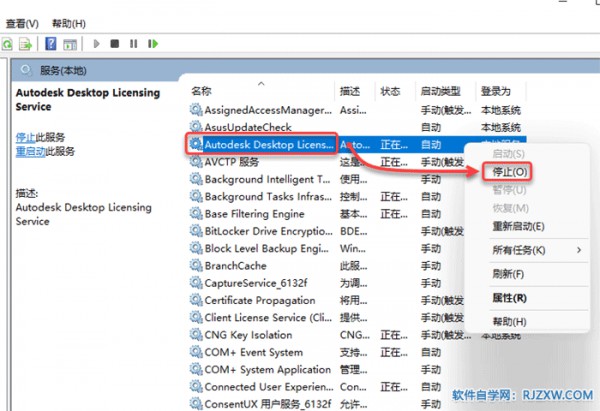Click gear icon of BitLocker Drive Encryption

coord(196,231)
